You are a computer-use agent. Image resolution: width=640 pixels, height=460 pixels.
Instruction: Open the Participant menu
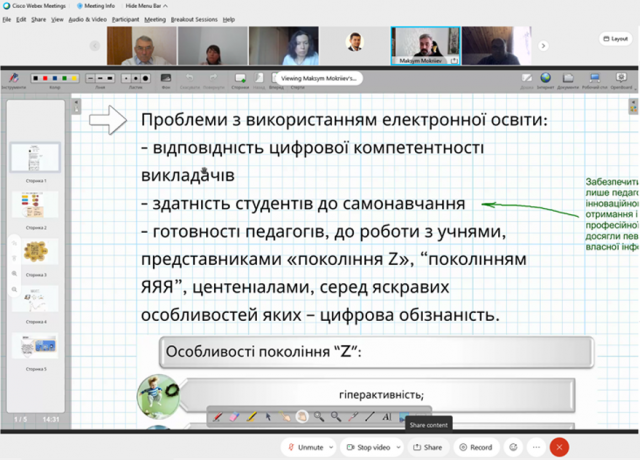[125, 19]
